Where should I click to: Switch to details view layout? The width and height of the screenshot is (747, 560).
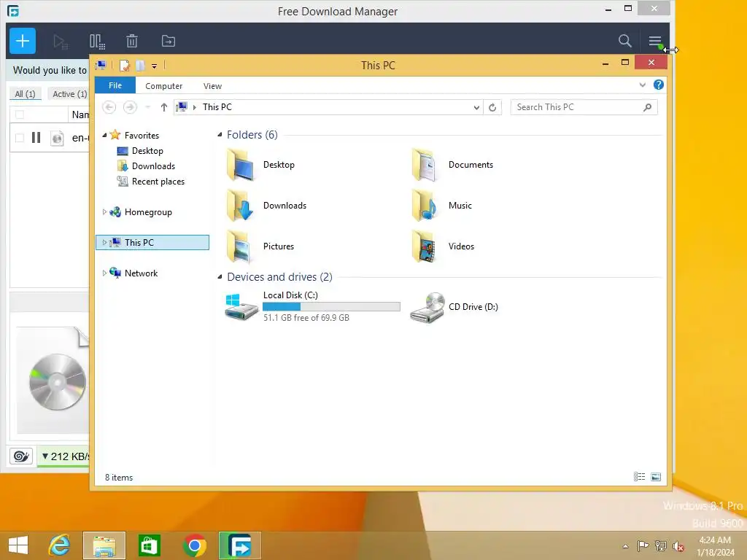tap(639, 477)
